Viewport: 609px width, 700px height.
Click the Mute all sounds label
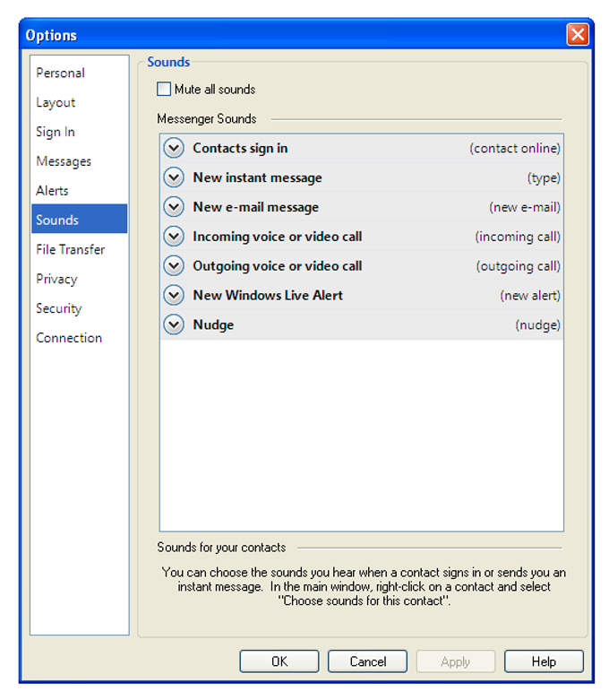click(215, 90)
